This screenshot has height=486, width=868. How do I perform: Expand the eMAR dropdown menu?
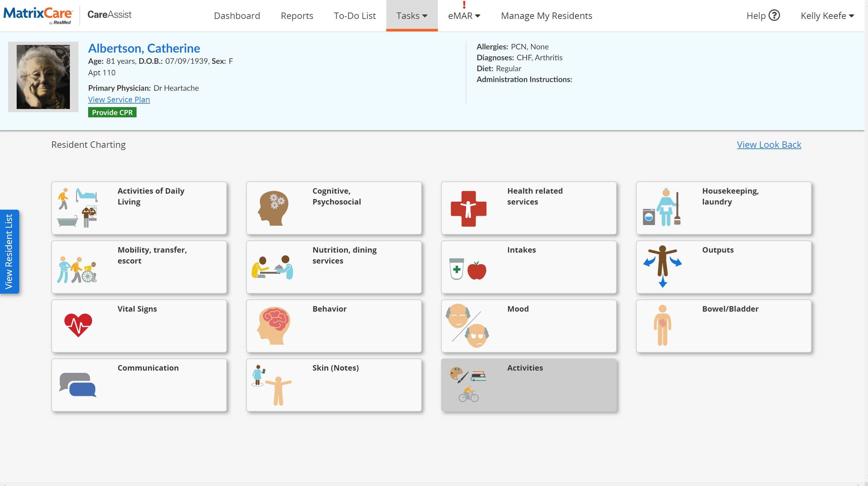click(464, 16)
